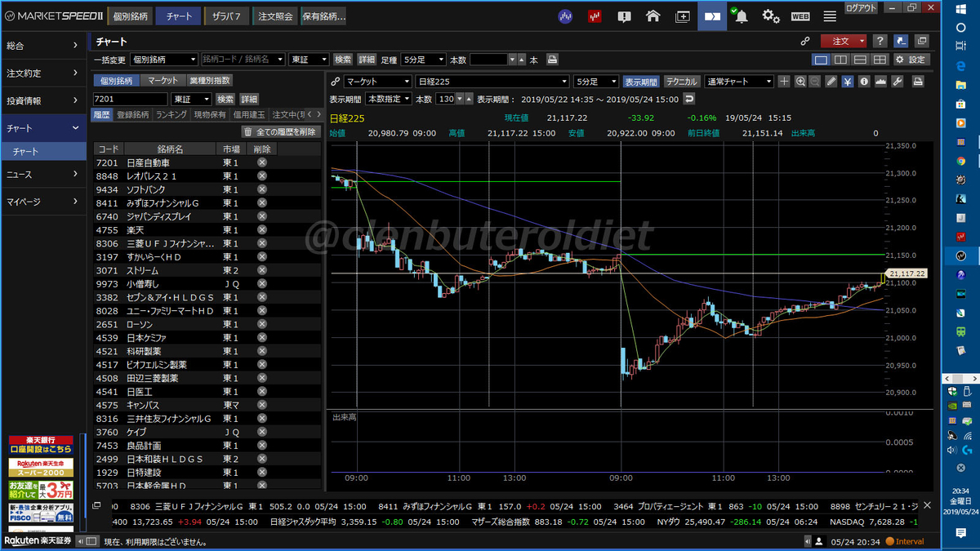This screenshot has height=551, width=980.
Task: Click the 銘柄コード / 銘柄名 input field
Action: click(243, 60)
